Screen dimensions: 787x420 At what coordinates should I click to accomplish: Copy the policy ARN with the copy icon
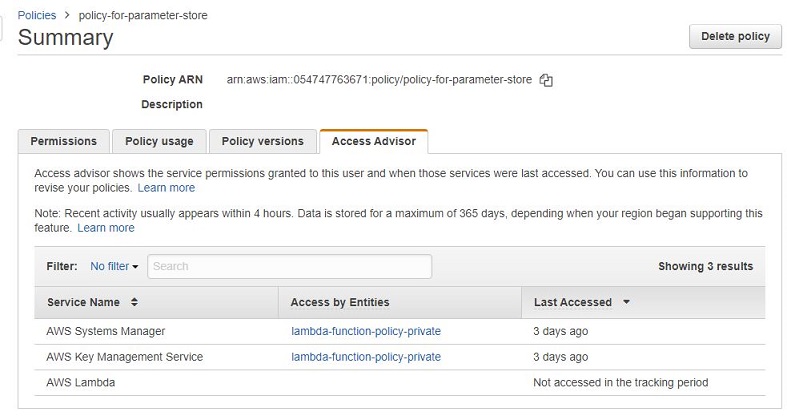pos(546,80)
